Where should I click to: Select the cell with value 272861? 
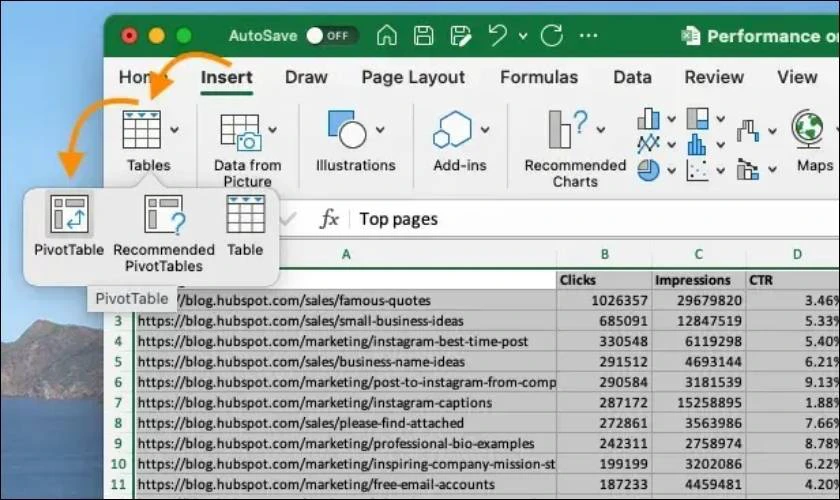tap(604, 423)
